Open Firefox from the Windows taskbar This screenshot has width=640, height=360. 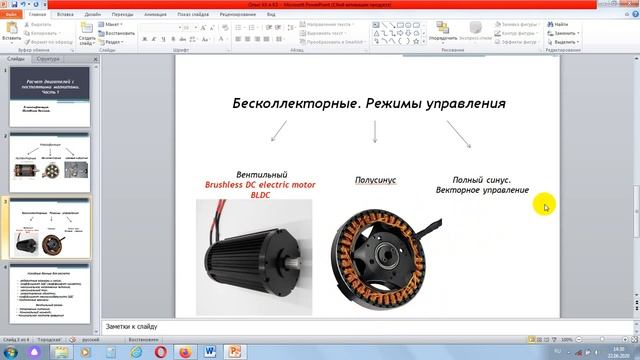[185, 351]
